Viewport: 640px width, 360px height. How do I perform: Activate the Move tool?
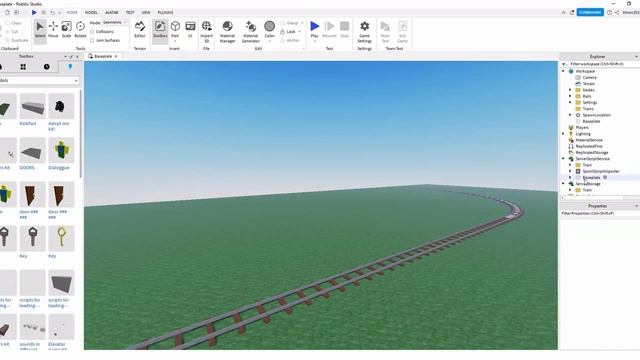pyautogui.click(x=53, y=30)
